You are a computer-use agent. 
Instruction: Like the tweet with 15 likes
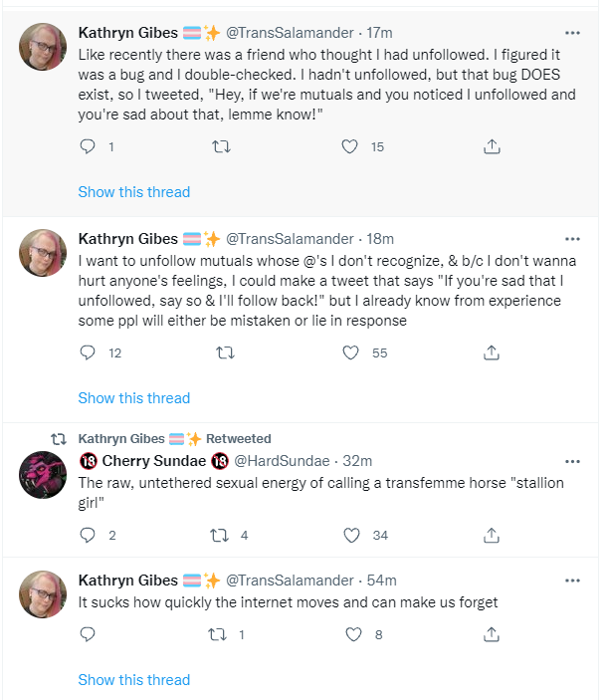coord(350,146)
